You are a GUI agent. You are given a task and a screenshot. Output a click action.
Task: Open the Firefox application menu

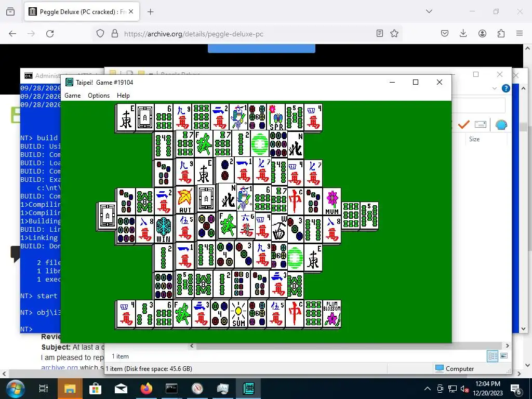(520, 33)
